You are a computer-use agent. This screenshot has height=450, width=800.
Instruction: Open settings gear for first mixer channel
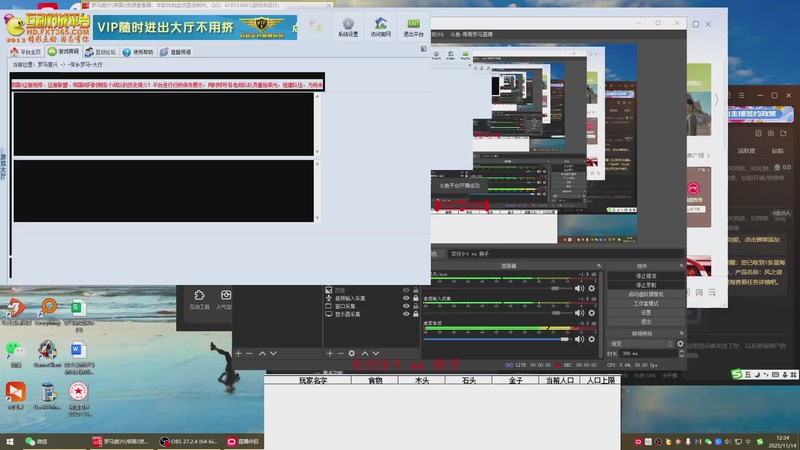click(592, 288)
